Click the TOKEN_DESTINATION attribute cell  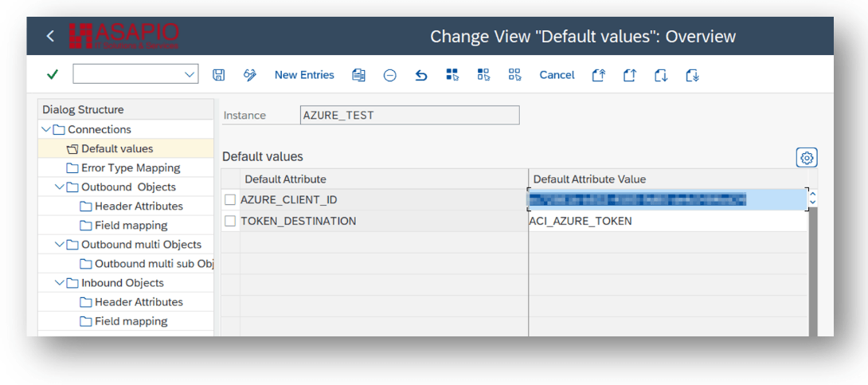tap(384, 221)
